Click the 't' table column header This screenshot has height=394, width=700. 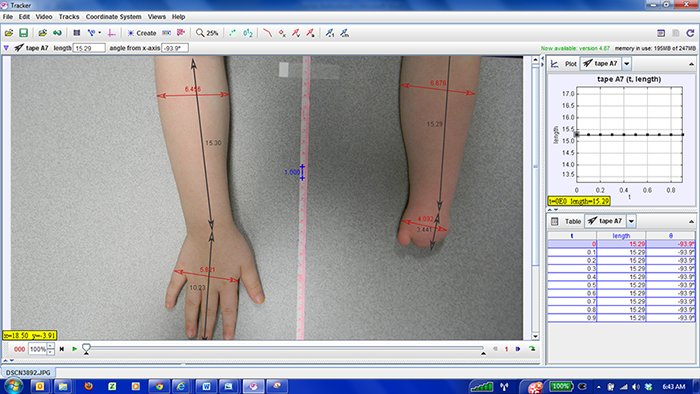[x=572, y=236]
